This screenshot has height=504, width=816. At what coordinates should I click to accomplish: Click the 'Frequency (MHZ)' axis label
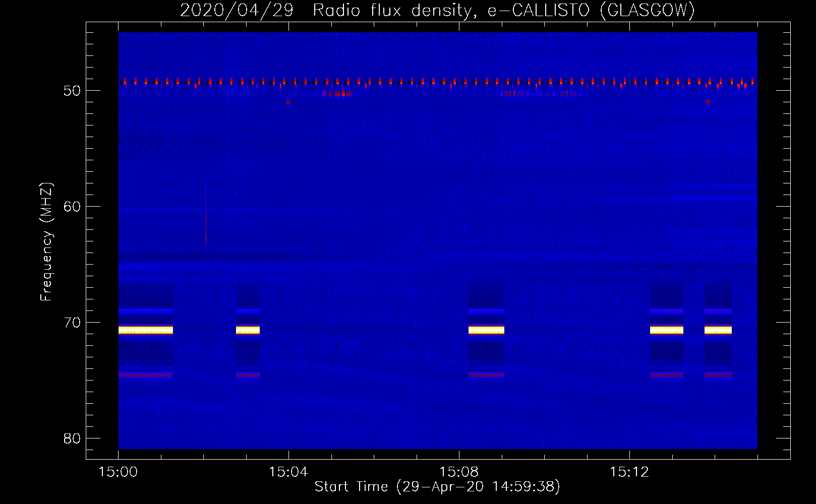tap(46, 242)
